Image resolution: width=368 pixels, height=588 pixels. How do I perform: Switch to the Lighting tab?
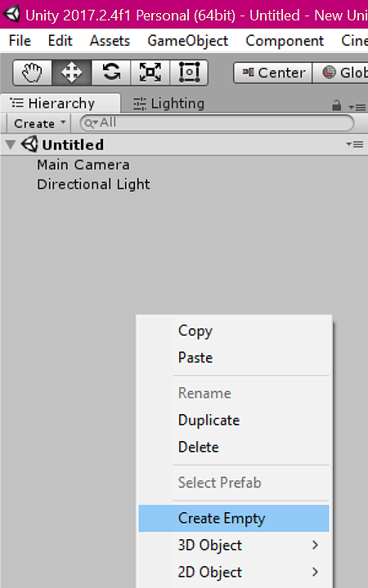[x=169, y=104]
